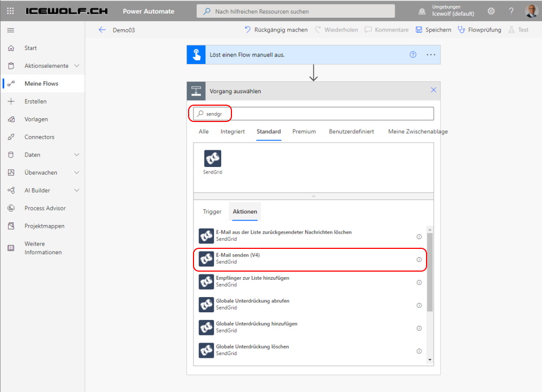Image resolution: width=542 pixels, height=392 pixels.
Task: Click the manual flow trigger card title
Action: [x=247, y=55]
